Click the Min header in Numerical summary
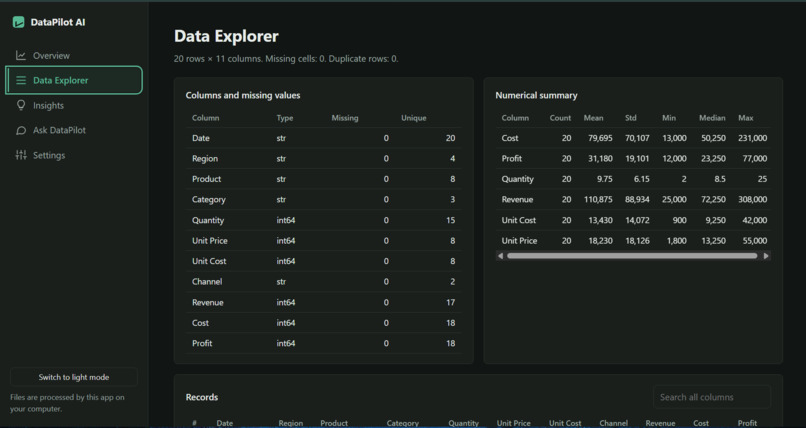 tap(669, 118)
